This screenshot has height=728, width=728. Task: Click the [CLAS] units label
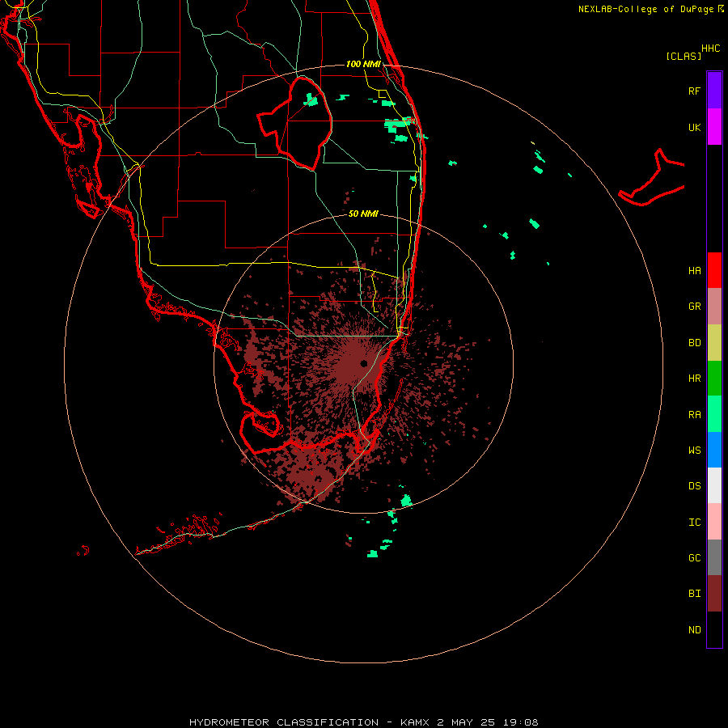point(684,56)
